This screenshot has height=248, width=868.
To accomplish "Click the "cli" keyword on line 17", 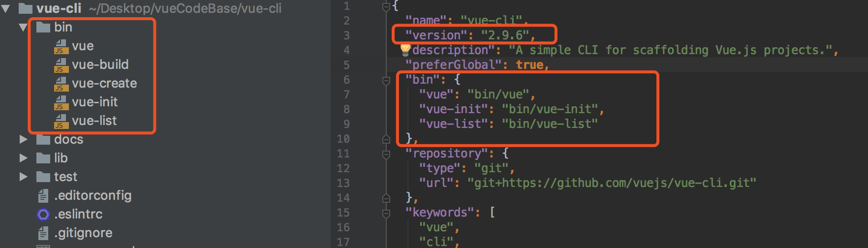I will pos(436,242).
